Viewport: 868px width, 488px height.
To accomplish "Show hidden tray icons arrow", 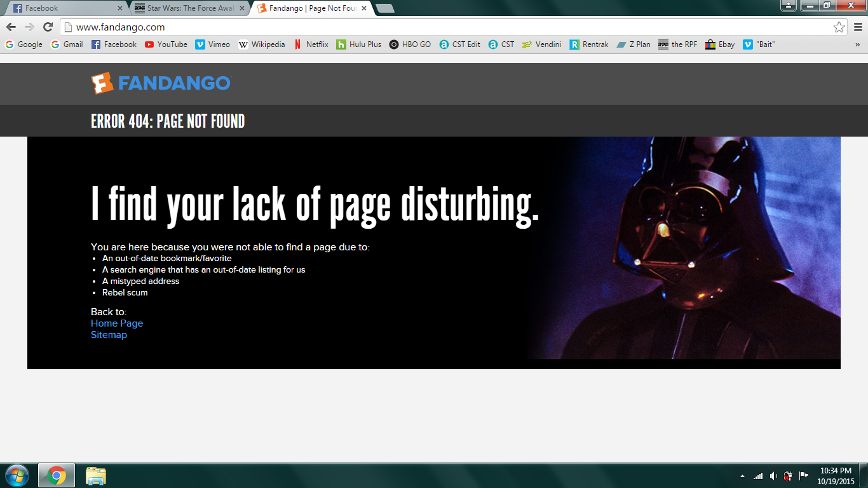I will click(742, 476).
